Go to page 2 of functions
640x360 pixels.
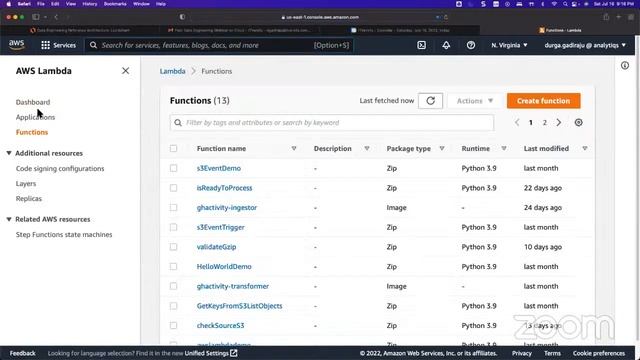coord(544,122)
